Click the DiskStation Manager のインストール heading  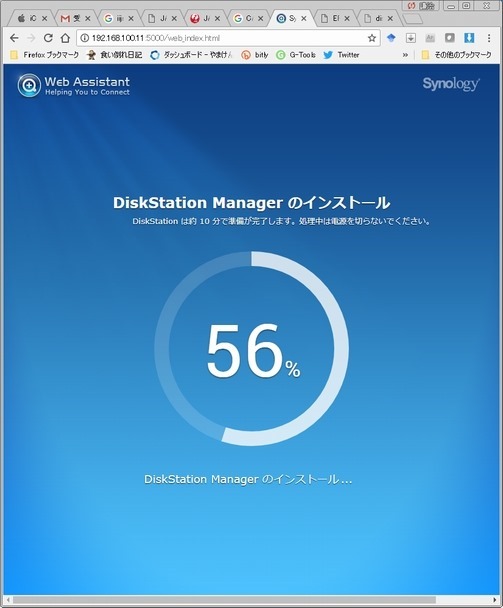click(x=251, y=203)
